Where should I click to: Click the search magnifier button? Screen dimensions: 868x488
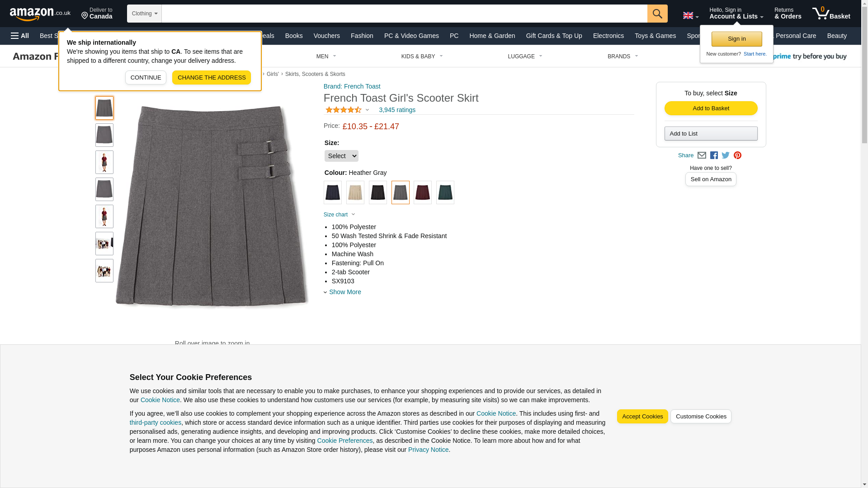pos(657,14)
